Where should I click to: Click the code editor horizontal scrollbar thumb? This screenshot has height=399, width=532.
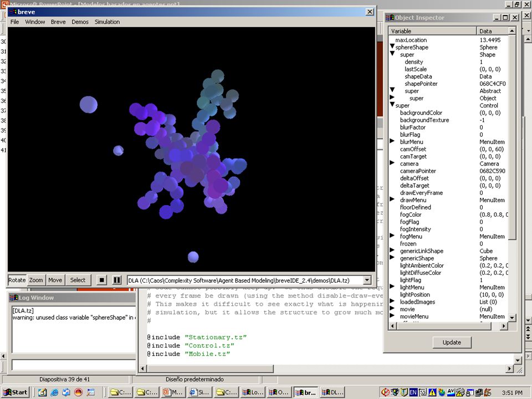tap(210, 369)
